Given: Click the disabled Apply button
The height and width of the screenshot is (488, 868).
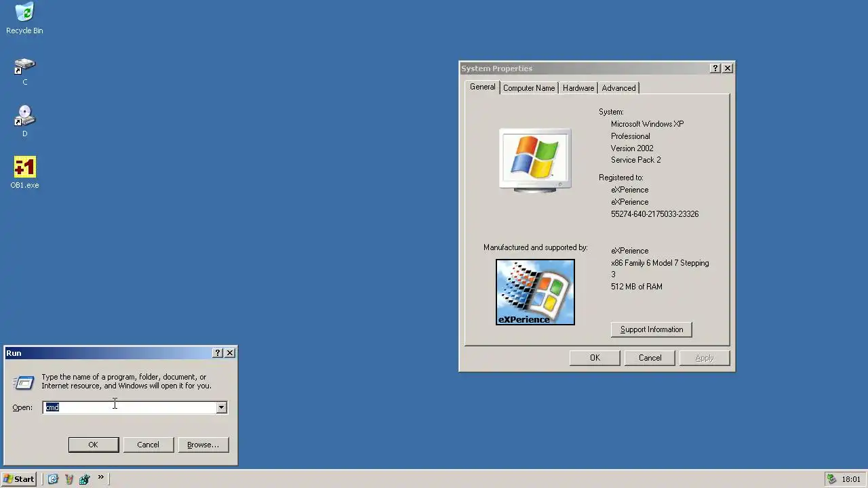Looking at the screenshot, I should pos(705,358).
